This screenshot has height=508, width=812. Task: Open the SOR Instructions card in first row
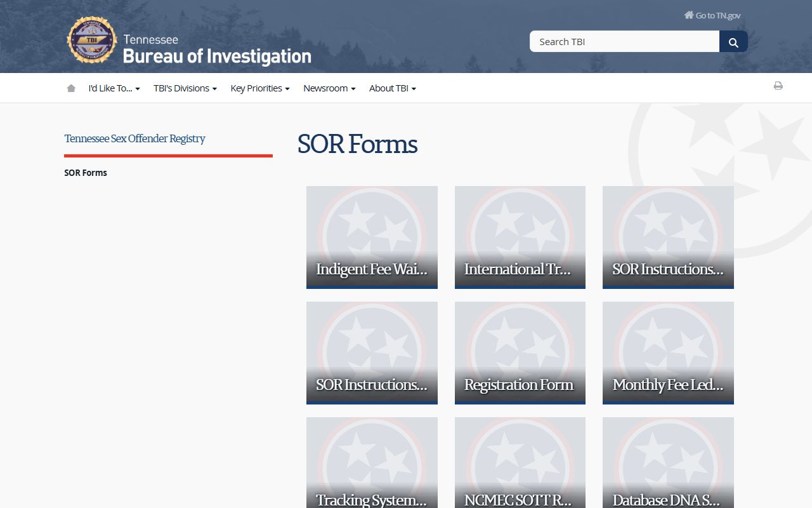coord(668,237)
